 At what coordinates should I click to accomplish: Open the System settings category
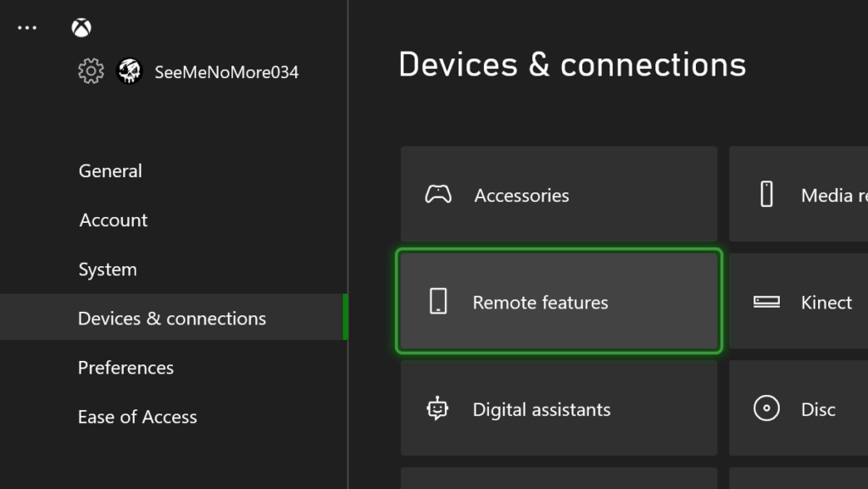tap(108, 269)
